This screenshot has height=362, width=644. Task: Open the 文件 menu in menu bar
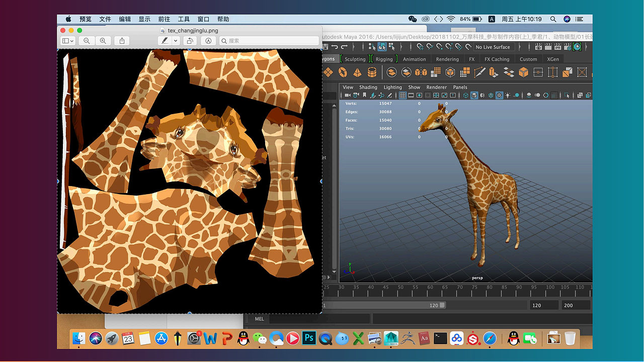click(x=105, y=19)
